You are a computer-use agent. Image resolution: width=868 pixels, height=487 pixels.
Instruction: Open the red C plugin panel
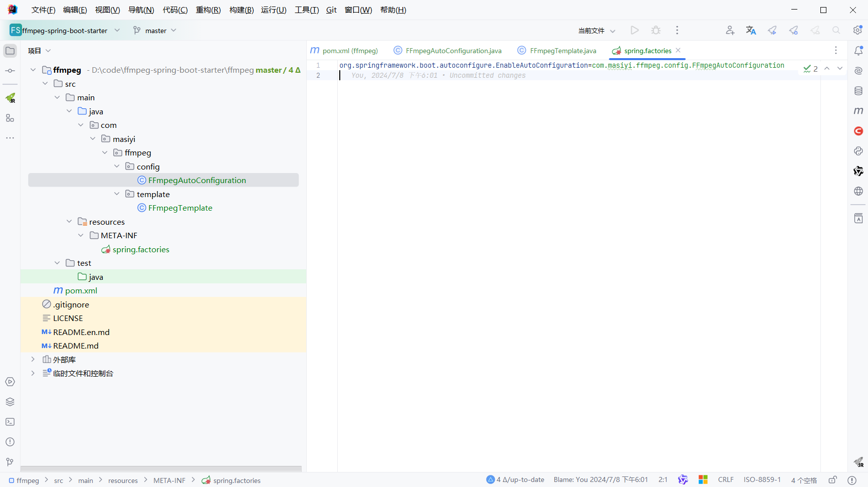[858, 131]
